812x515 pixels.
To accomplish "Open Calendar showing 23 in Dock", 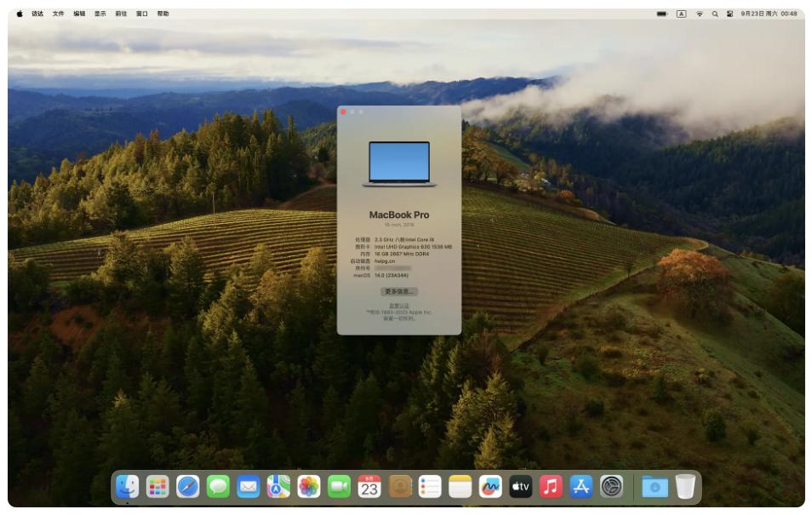I will tap(369, 487).
